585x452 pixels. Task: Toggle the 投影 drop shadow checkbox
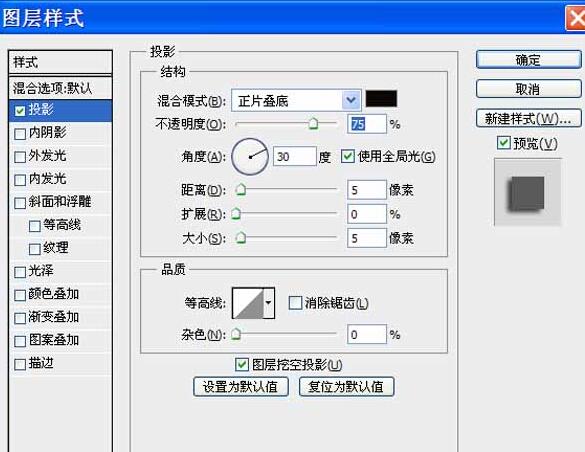coord(20,111)
